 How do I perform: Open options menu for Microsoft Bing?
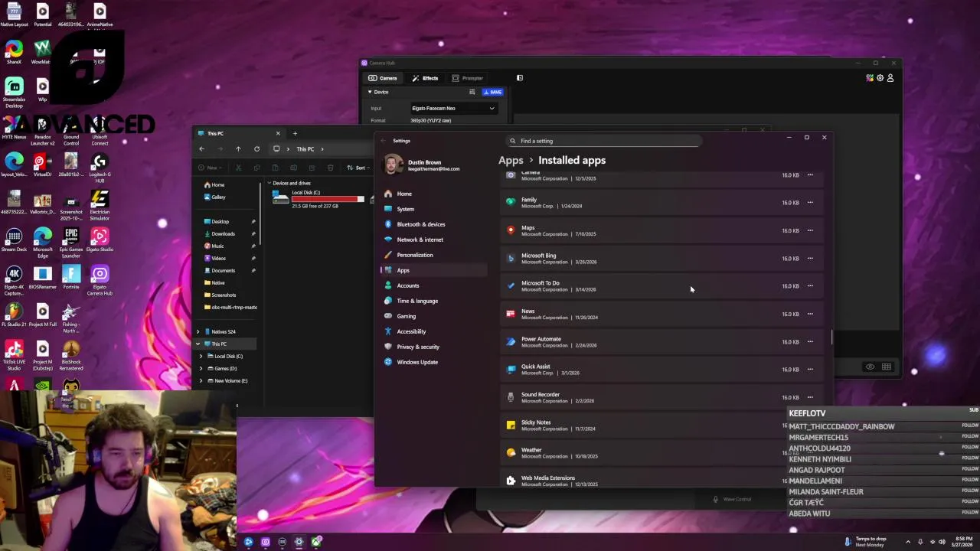810,258
